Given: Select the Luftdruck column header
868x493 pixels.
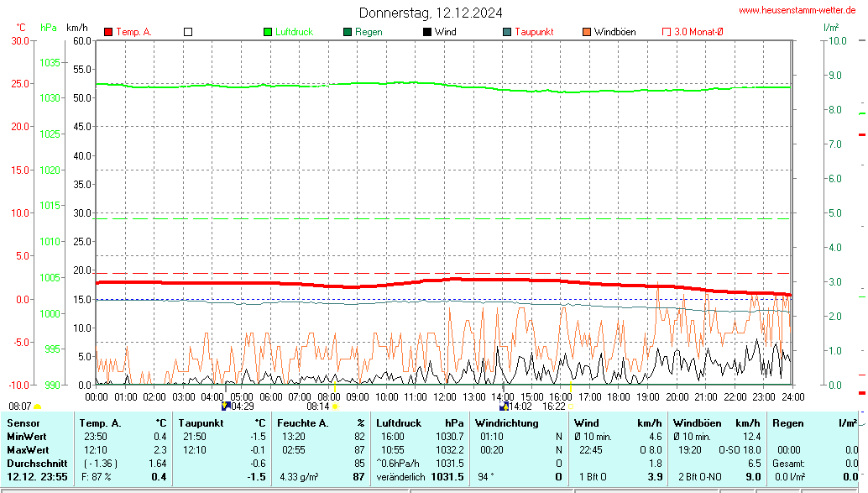Looking at the screenshot, I should [399, 423].
